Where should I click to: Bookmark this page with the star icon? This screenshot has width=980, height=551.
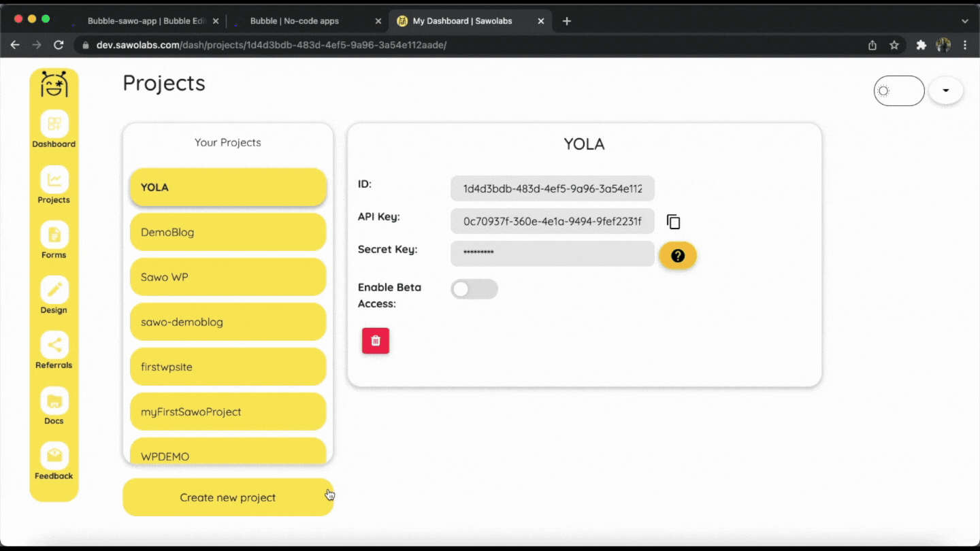894,45
